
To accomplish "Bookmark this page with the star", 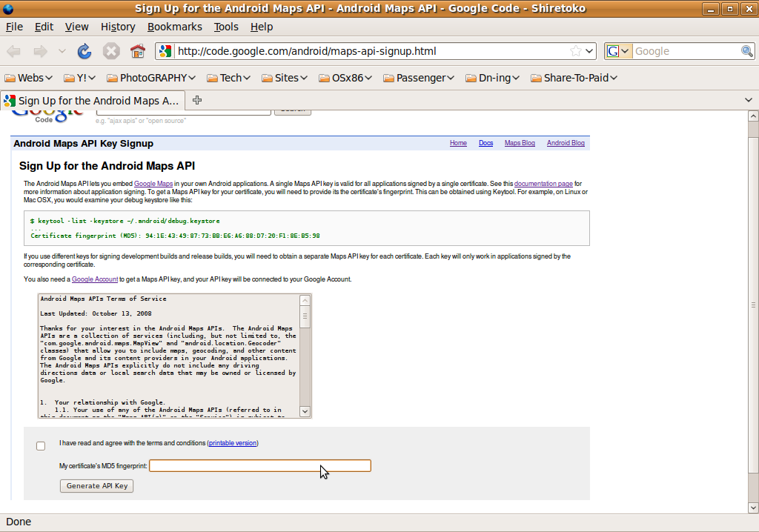I will (575, 51).
